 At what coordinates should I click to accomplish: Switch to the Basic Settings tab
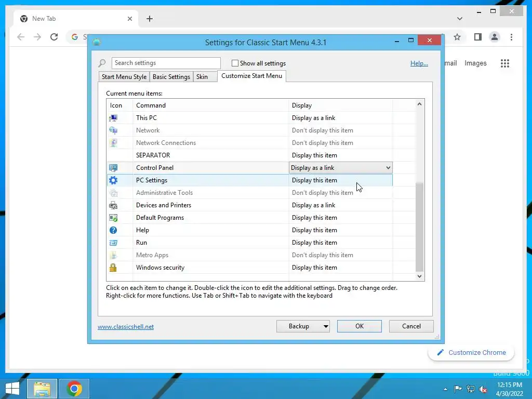point(171,77)
